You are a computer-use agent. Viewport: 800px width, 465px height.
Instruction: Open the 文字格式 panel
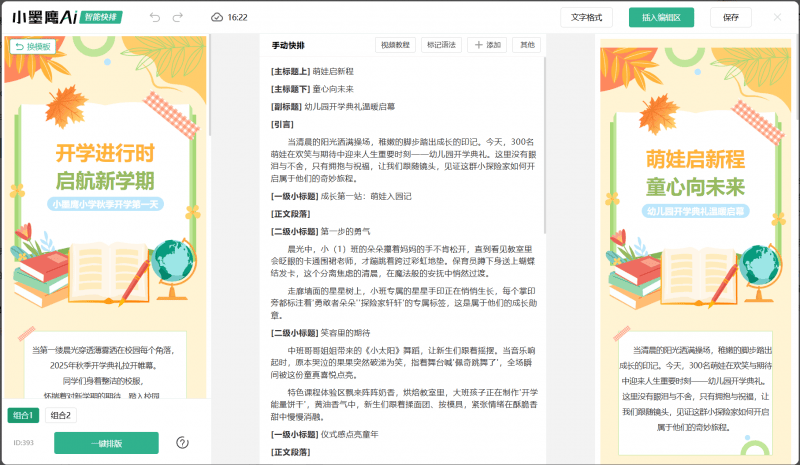(x=586, y=17)
